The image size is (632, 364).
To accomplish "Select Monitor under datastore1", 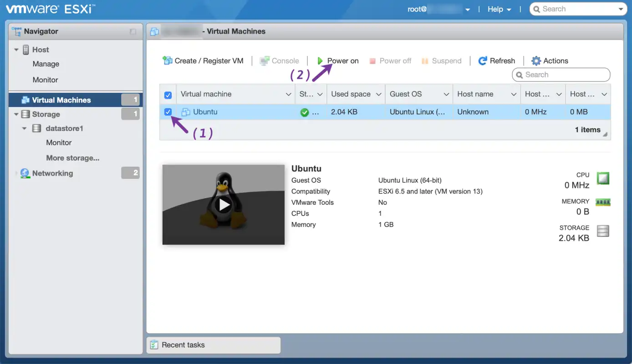I will click(x=59, y=142).
